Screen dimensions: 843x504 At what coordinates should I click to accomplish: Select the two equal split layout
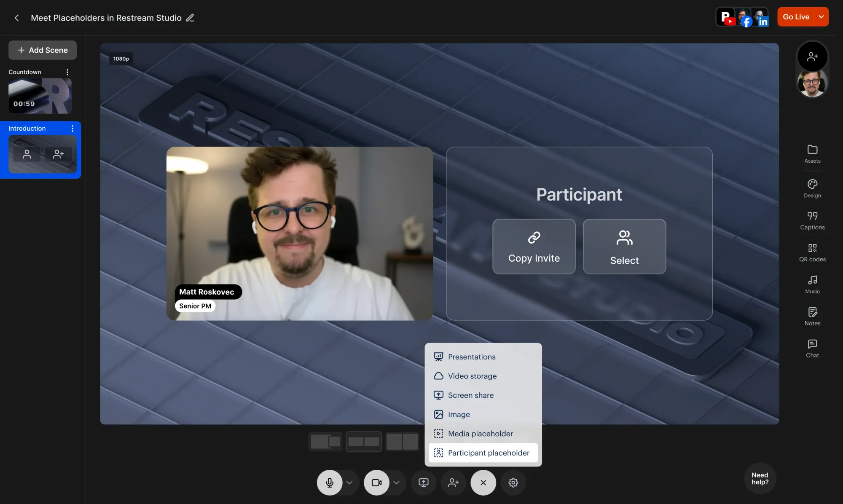[x=402, y=442]
